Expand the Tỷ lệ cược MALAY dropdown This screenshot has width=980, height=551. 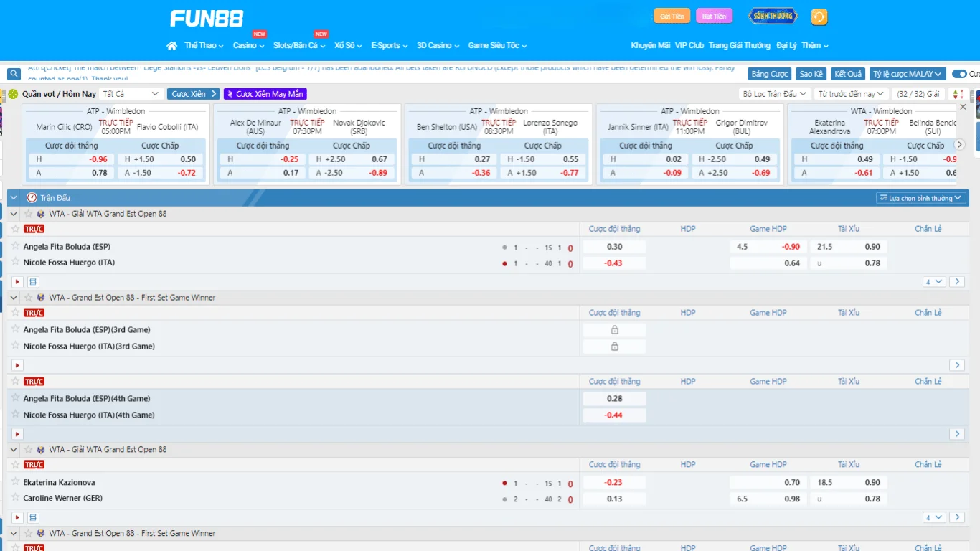[x=908, y=74]
